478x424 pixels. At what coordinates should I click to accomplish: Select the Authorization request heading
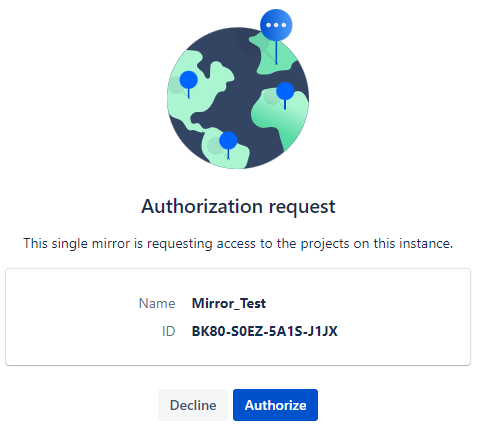[238, 207]
